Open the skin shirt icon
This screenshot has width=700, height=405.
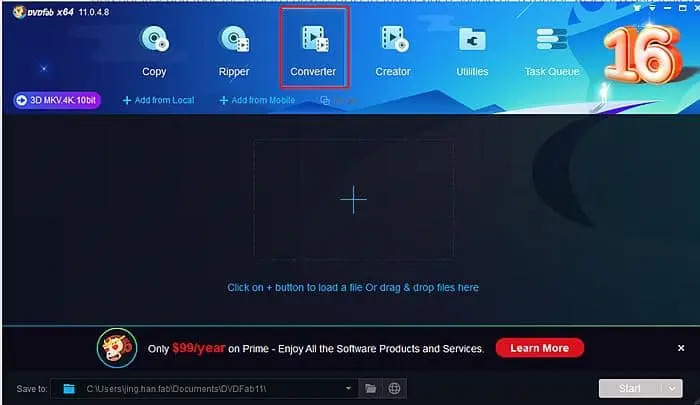point(637,8)
